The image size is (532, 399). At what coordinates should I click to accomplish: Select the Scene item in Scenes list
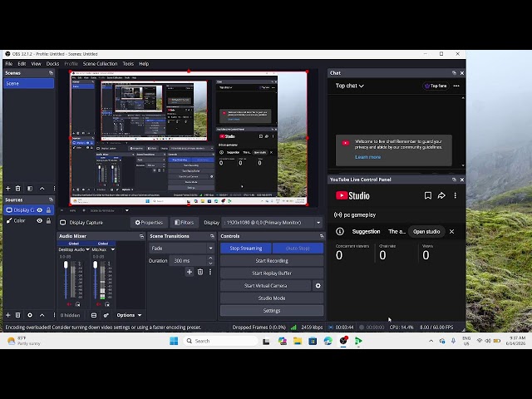pos(28,83)
